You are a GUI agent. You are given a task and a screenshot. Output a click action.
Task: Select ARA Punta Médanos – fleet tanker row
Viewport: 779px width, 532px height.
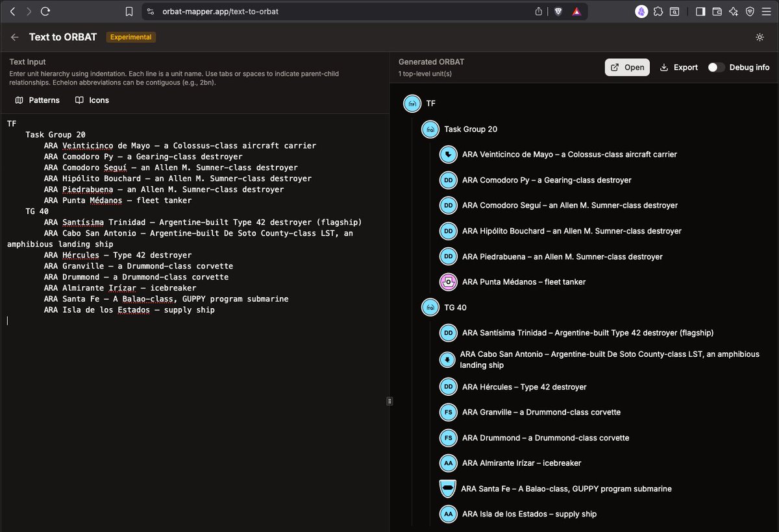tap(524, 282)
